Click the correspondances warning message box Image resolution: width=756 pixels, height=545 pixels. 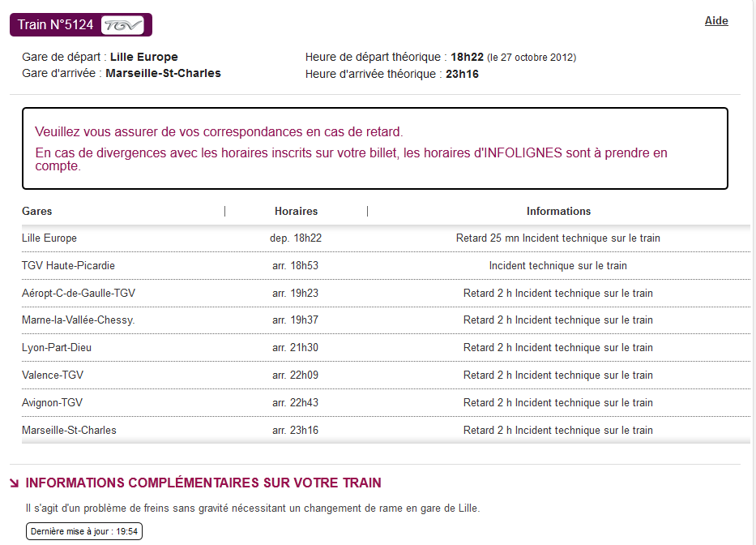(x=374, y=148)
